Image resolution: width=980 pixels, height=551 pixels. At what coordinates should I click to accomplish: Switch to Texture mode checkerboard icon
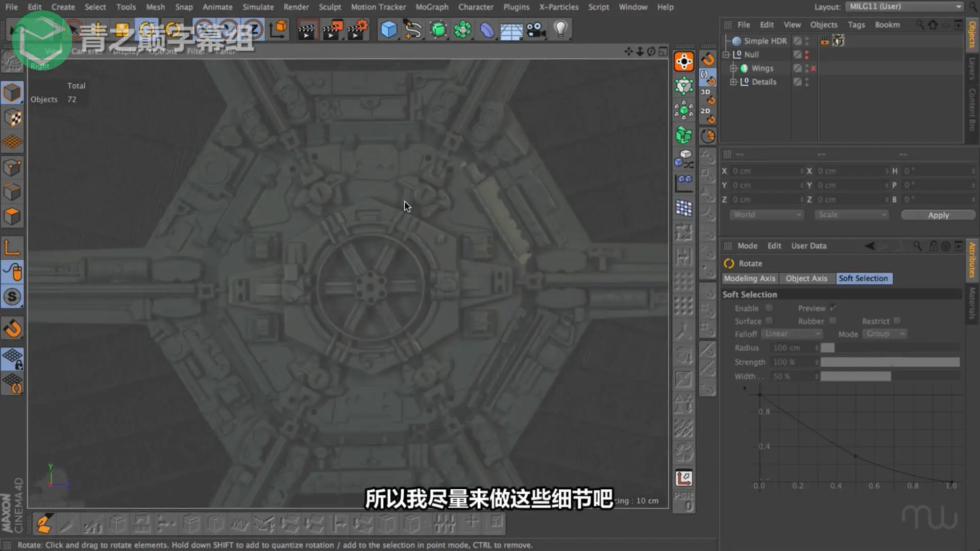click(x=12, y=118)
